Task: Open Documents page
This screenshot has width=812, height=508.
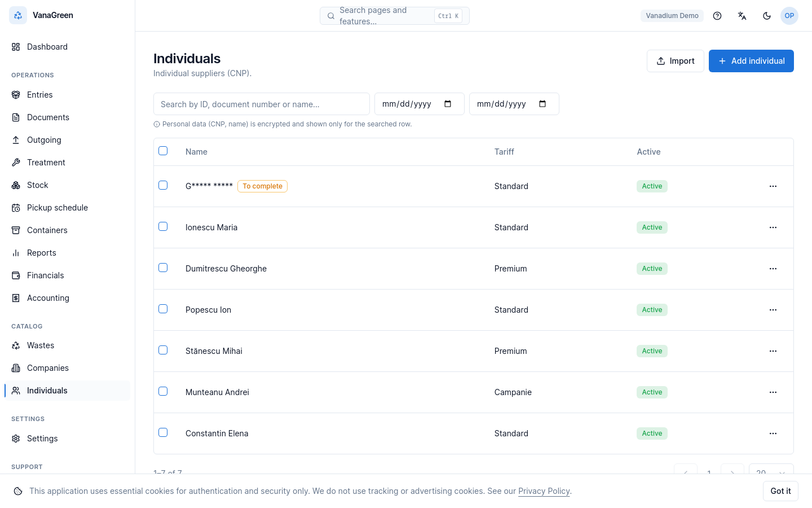Action: 67,117
